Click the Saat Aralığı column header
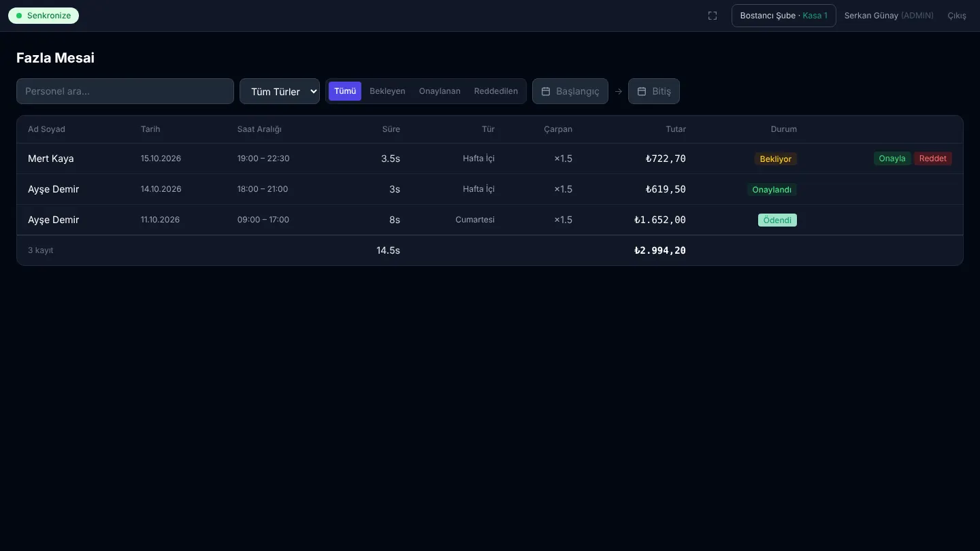This screenshot has width=980, height=551. tap(259, 129)
